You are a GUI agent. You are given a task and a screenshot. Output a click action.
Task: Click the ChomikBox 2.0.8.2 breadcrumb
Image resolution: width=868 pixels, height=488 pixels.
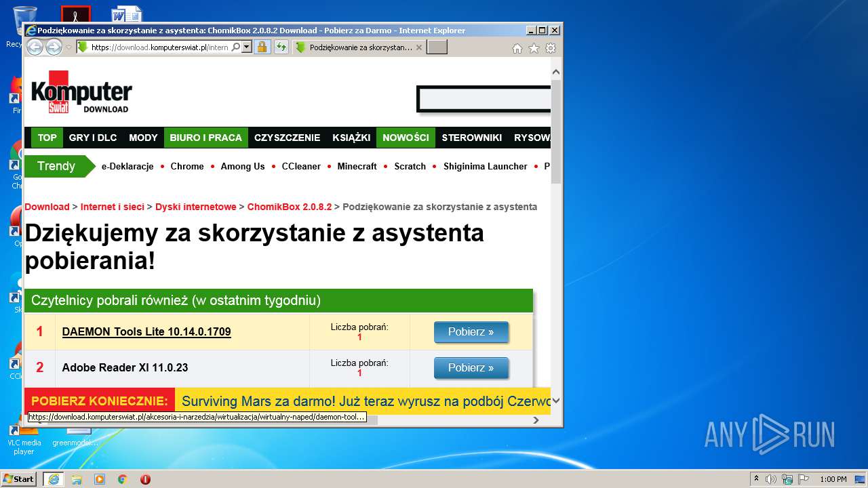point(290,207)
